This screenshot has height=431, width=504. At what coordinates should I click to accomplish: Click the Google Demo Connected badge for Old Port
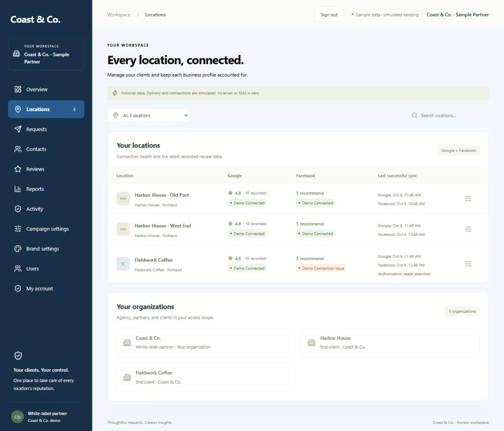click(247, 203)
